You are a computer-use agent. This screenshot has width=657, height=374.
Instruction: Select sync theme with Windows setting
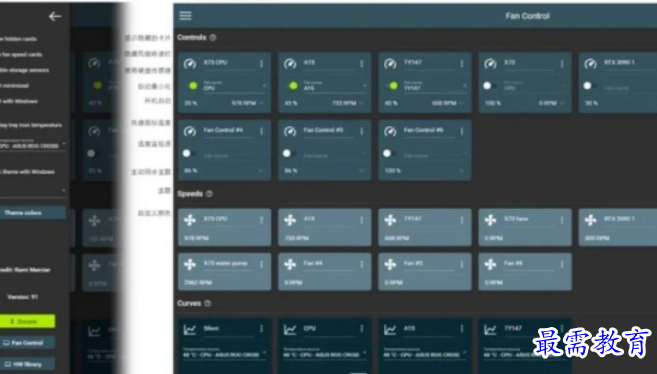click(x=27, y=172)
